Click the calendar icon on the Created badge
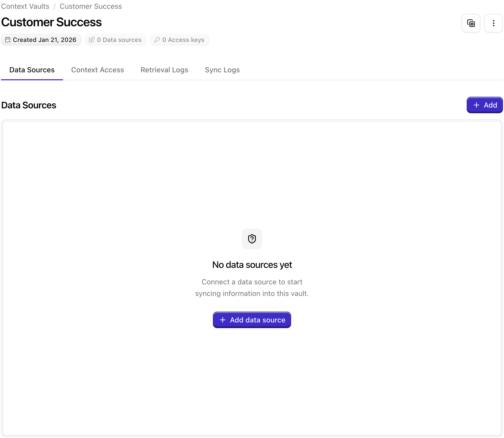 (8, 40)
